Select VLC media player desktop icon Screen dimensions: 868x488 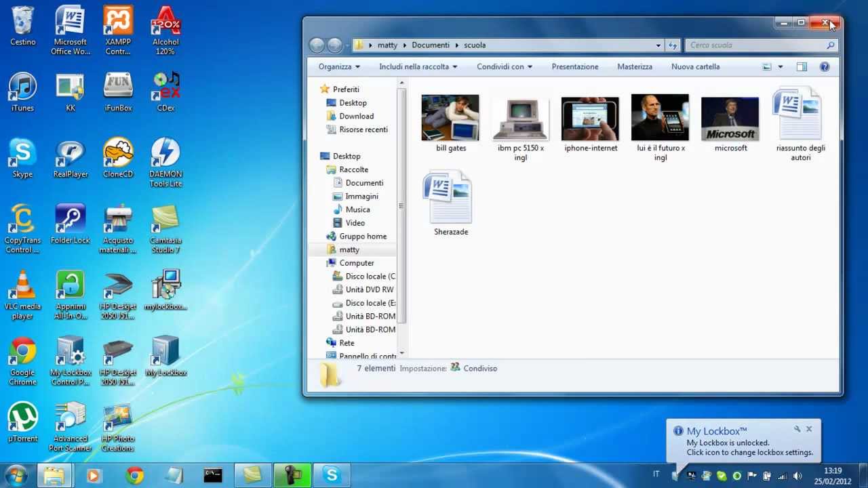tap(22, 296)
